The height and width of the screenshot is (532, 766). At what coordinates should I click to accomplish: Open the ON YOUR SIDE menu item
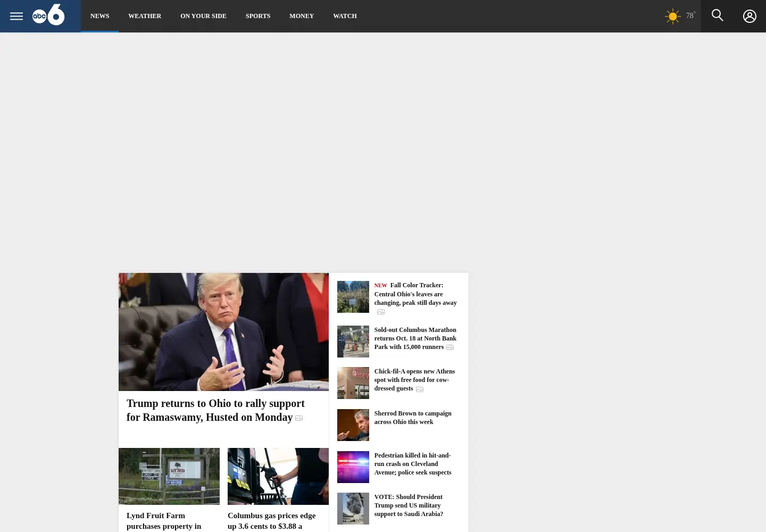[x=203, y=16]
